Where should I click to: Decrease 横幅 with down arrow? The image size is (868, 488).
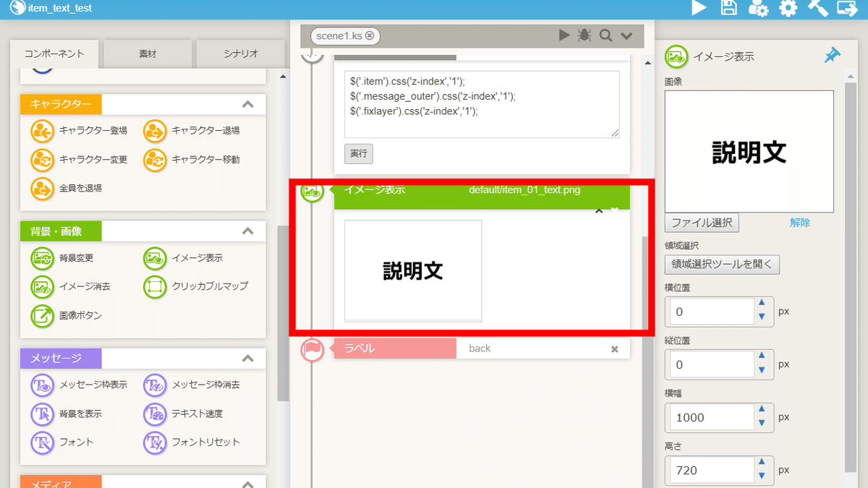[761, 423]
